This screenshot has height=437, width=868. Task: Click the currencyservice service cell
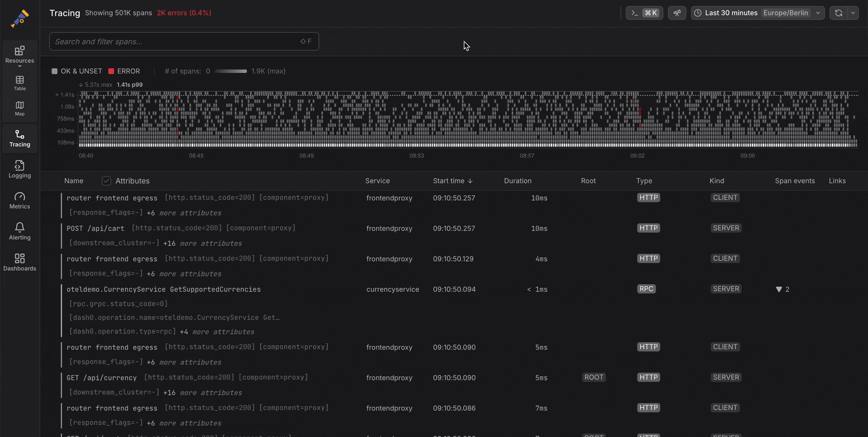(x=392, y=289)
